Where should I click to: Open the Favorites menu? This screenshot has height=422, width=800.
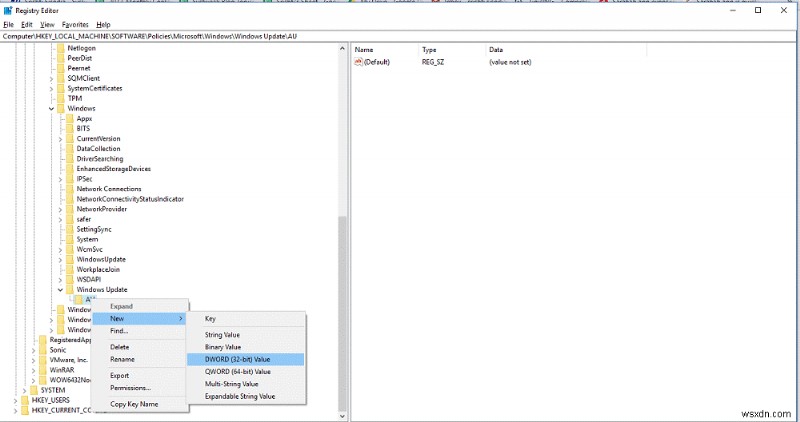point(75,24)
